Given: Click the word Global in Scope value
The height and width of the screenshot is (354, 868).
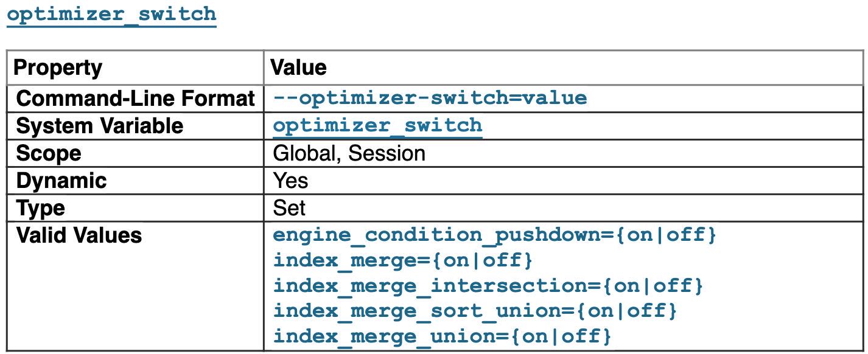Looking at the screenshot, I should coord(306,153).
